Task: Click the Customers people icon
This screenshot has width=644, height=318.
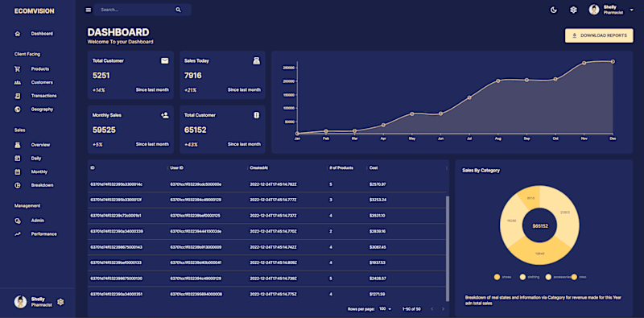Action: 17,83
